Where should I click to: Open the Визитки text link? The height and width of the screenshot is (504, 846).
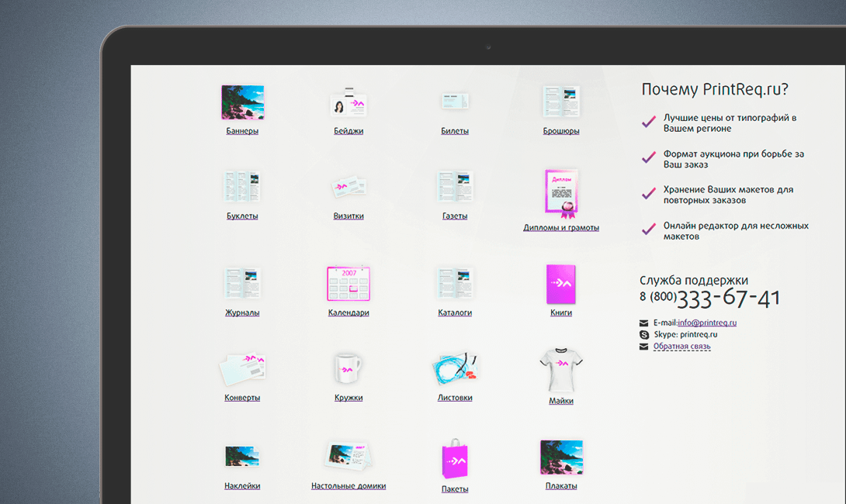348,216
